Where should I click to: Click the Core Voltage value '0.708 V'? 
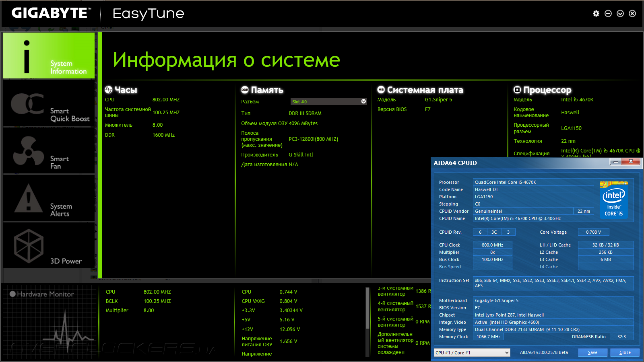(x=594, y=232)
